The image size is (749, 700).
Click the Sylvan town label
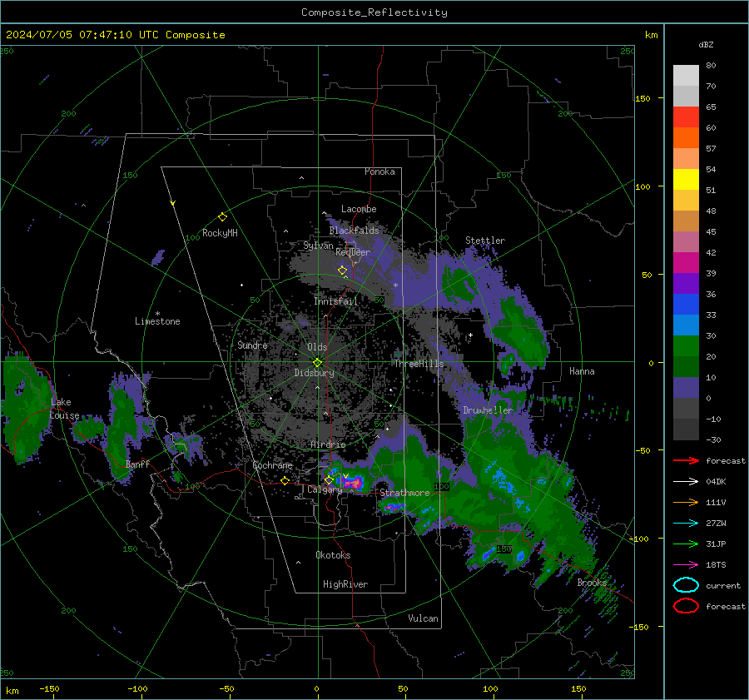coord(318,246)
